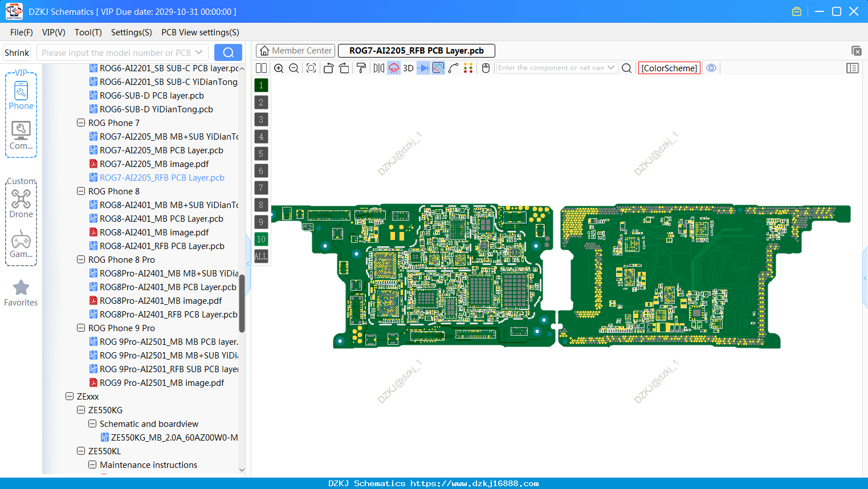Open the Game console category in the sidebar
Screen dimensions: 868x489
[21, 244]
